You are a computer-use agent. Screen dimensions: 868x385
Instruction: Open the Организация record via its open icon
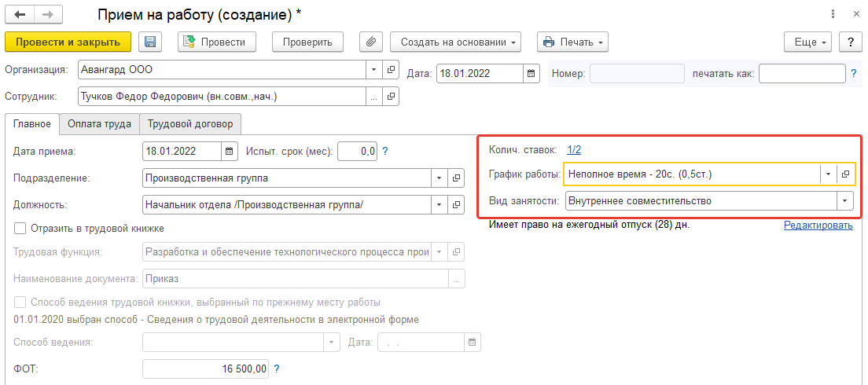[x=391, y=69]
